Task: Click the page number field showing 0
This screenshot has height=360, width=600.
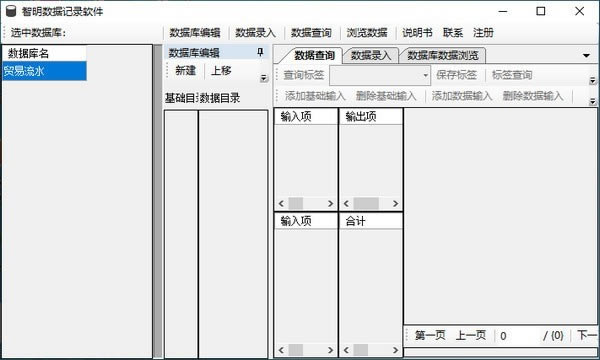Action: (x=518, y=336)
